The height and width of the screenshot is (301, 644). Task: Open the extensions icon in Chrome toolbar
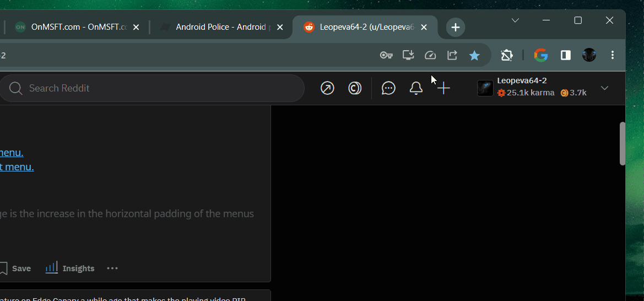point(506,55)
